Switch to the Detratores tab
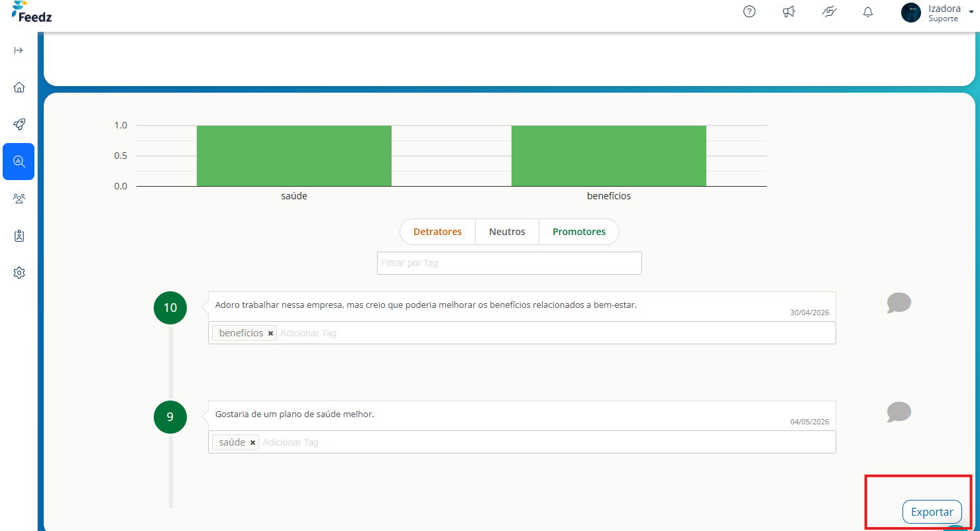 tap(437, 232)
